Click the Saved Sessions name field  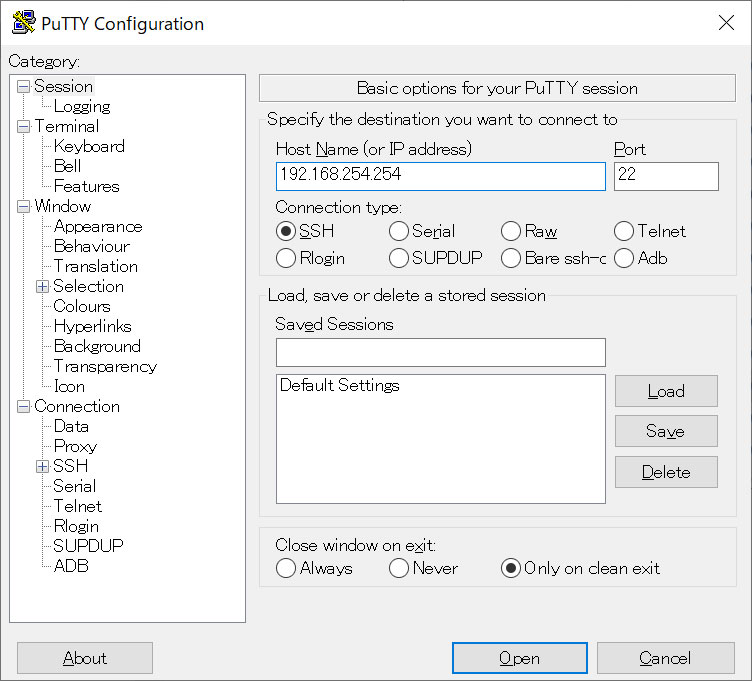pyautogui.click(x=441, y=352)
